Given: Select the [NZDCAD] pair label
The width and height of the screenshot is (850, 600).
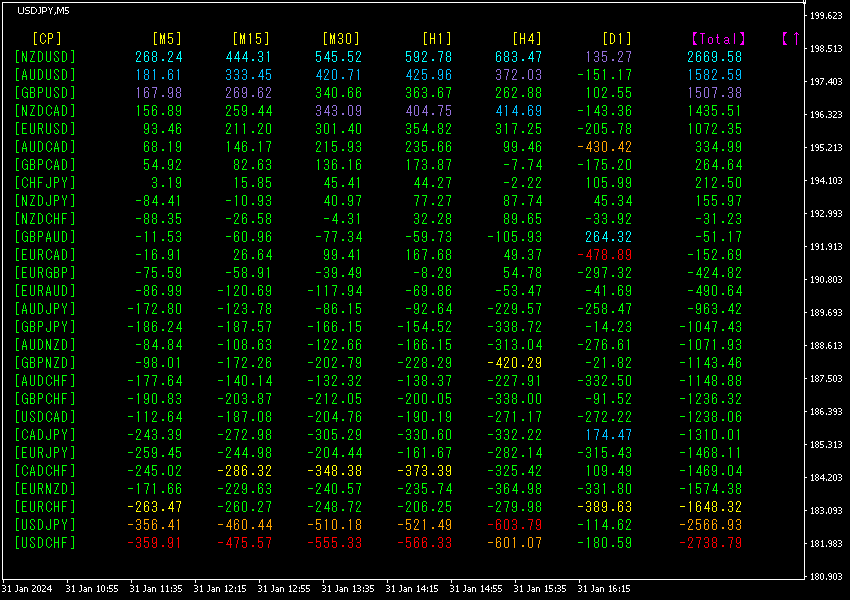Looking at the screenshot, I should point(45,111).
